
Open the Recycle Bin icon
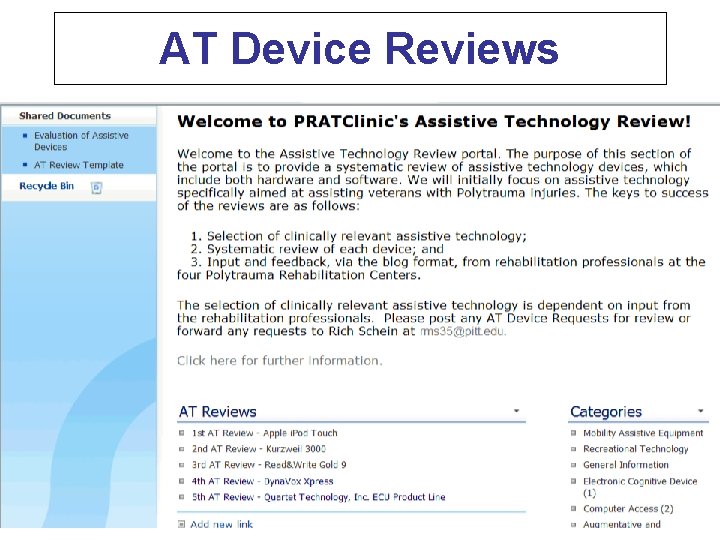point(96,187)
